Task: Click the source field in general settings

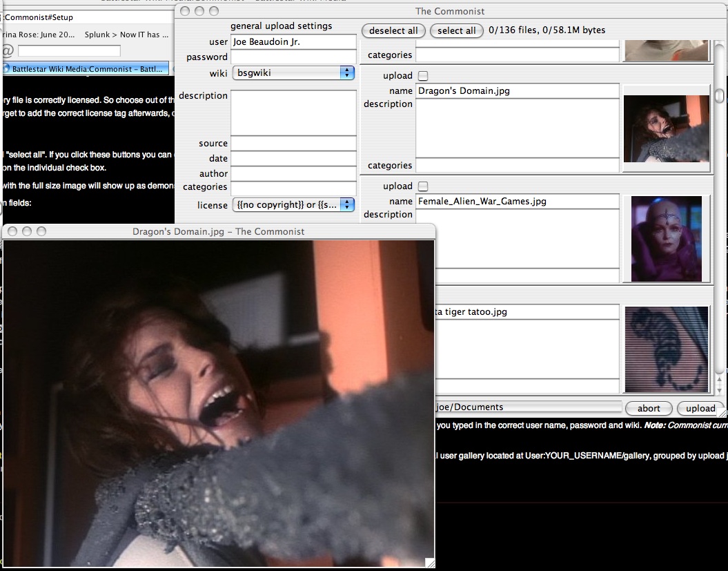Action: click(293, 144)
